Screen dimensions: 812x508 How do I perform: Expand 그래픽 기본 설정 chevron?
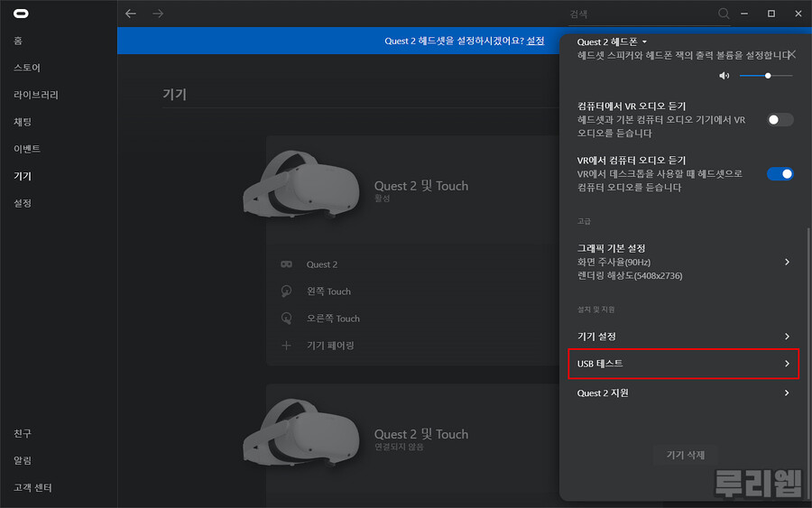(x=787, y=262)
